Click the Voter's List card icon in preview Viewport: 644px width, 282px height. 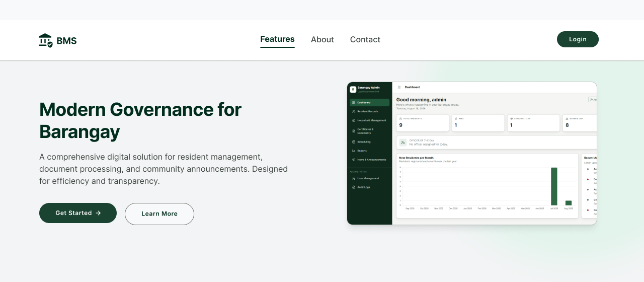pyautogui.click(x=567, y=119)
